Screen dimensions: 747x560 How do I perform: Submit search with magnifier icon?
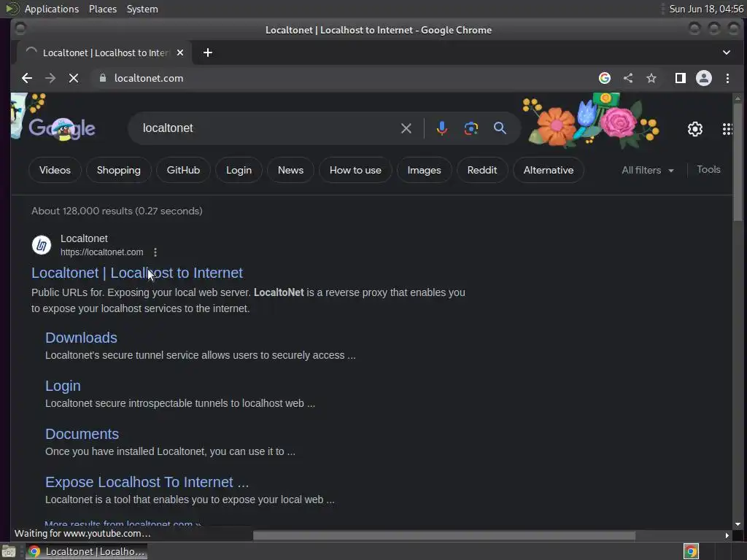(500, 128)
